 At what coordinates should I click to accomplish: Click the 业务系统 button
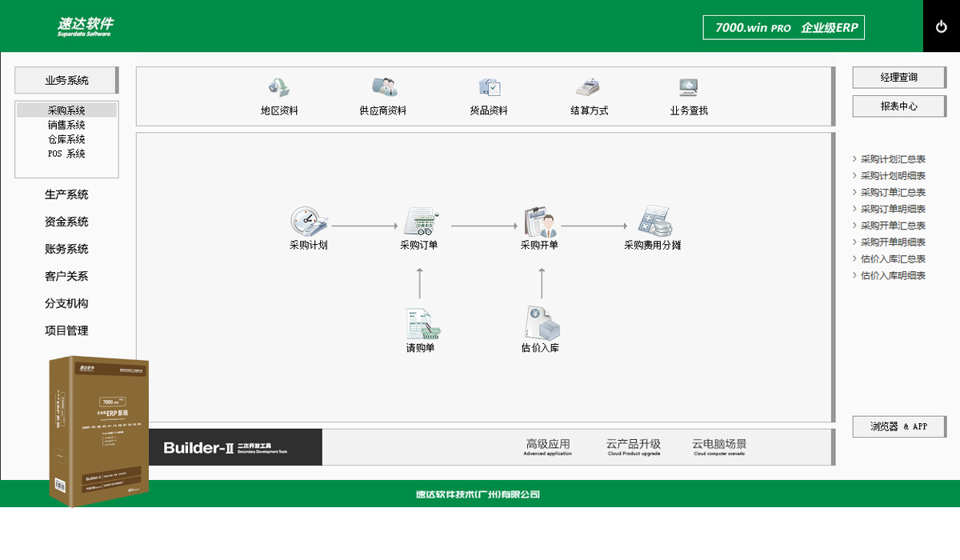(66, 80)
